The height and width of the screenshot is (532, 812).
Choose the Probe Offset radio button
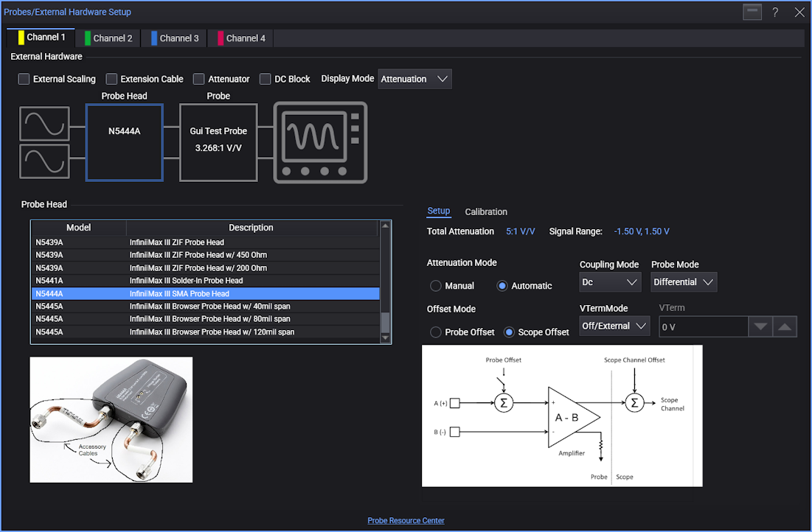(x=436, y=332)
